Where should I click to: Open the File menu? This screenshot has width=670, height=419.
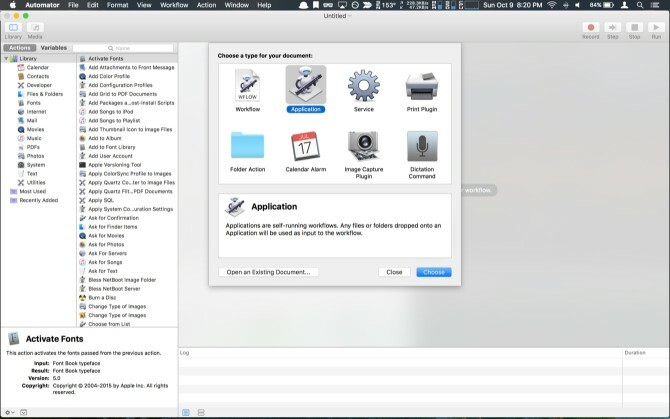pos(73,5)
